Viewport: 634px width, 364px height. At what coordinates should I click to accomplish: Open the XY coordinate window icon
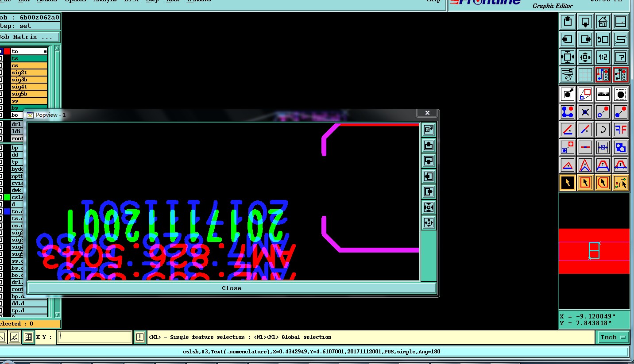621,22
